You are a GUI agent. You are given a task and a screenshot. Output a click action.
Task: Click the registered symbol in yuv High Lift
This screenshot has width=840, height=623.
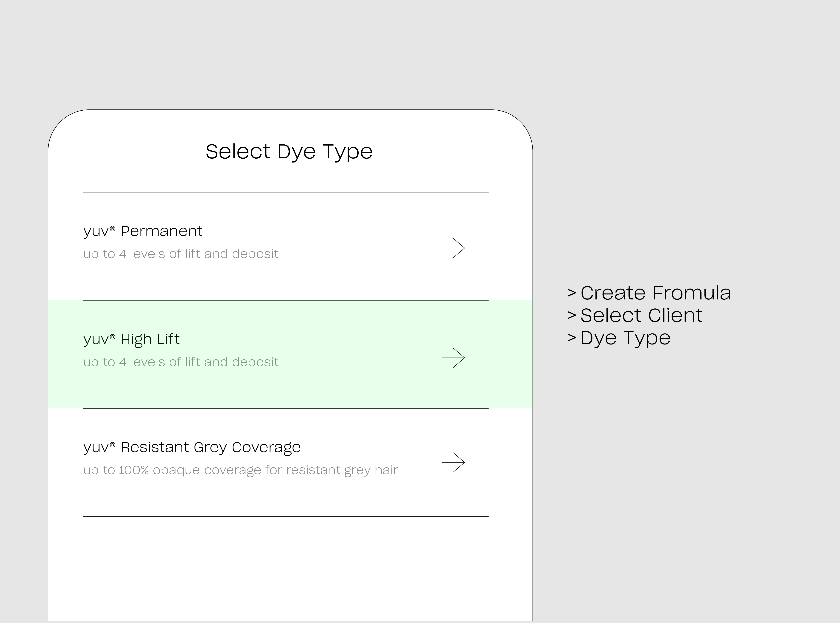113,337
